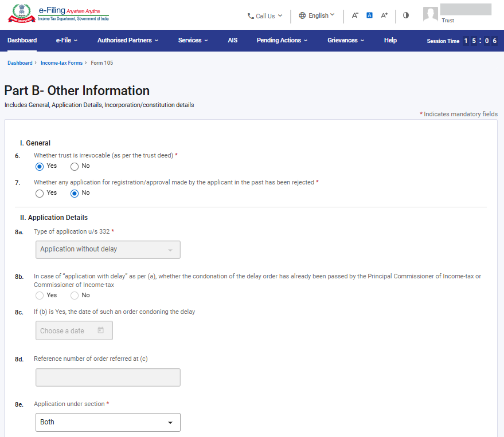Expand the Call Us dropdown
Image resolution: width=504 pixels, height=437 pixels.
click(x=265, y=16)
